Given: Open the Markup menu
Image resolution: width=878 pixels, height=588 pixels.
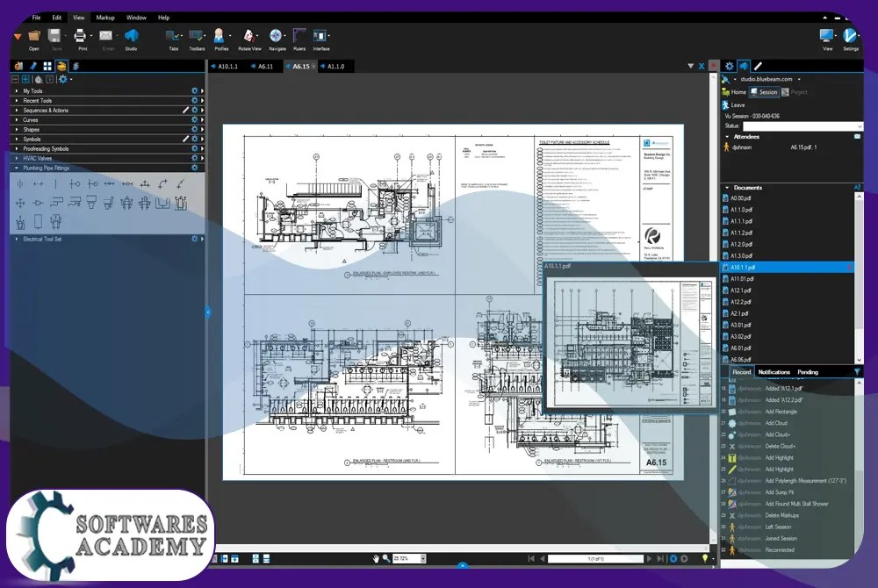Looking at the screenshot, I should click(x=105, y=18).
